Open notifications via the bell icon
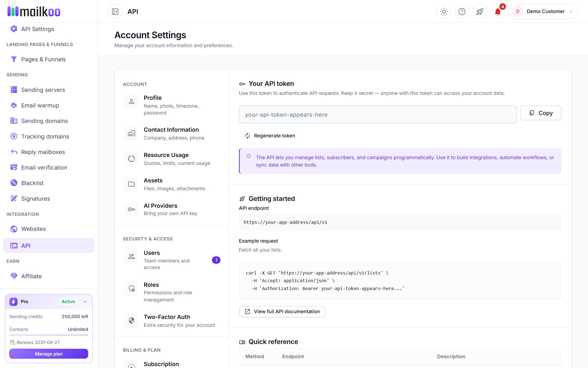 click(498, 11)
